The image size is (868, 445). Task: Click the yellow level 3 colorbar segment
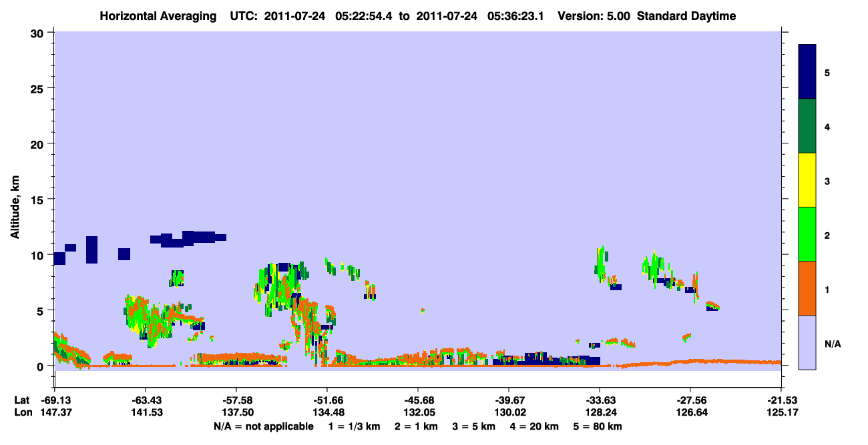click(807, 180)
